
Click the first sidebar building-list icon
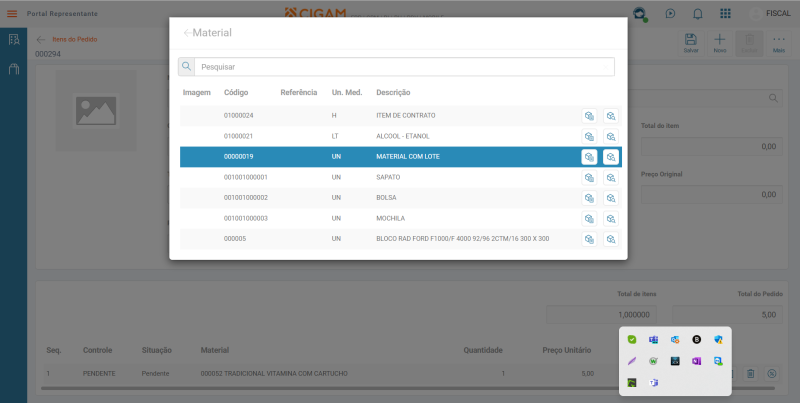point(14,40)
